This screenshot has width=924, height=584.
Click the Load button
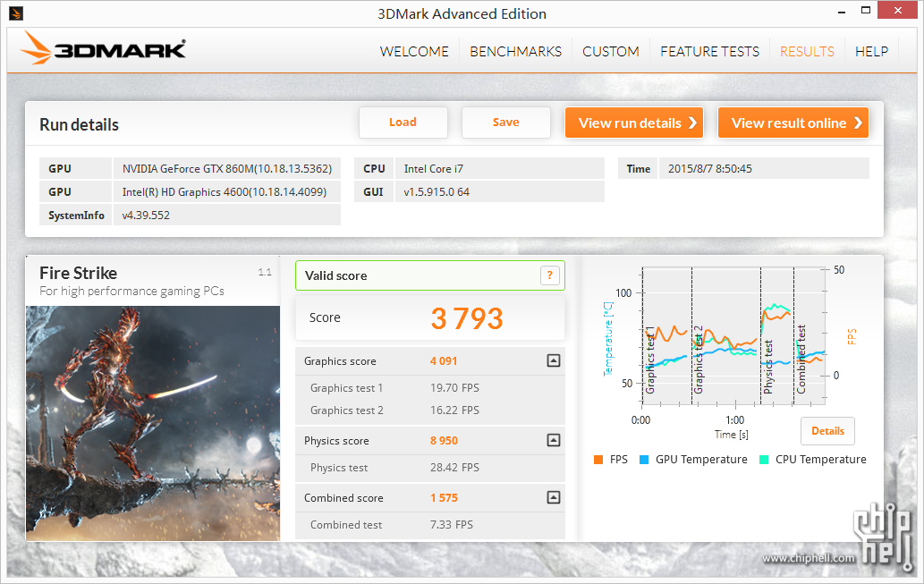(x=403, y=122)
